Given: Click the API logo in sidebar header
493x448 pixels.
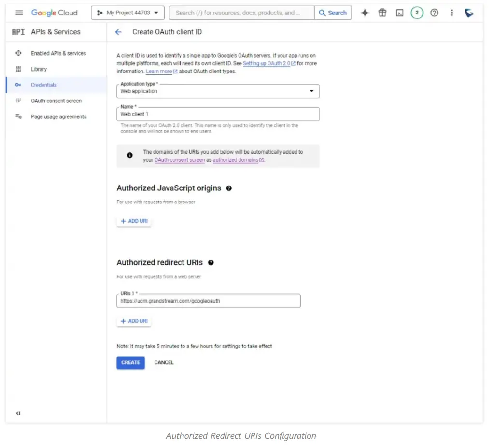Looking at the screenshot, I should 18,32.
